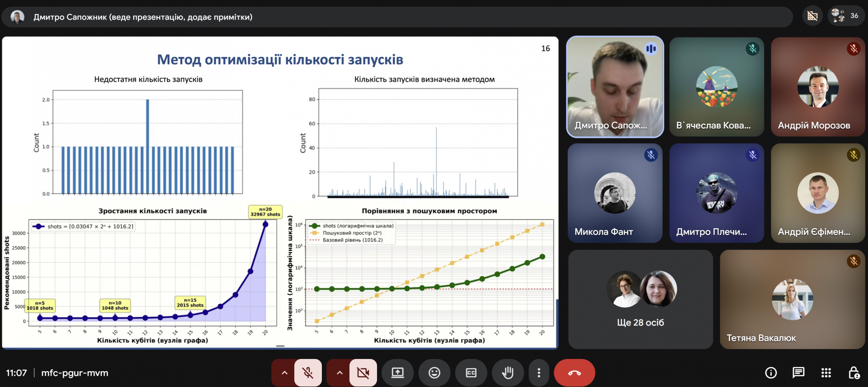Turn on the camera
Viewport: 868px width, 387px height.
pyautogui.click(x=363, y=373)
